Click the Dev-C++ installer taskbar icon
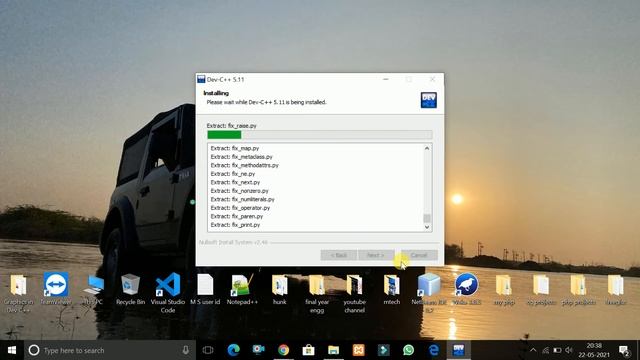Screen dimensions: 640x360 (x=458, y=350)
